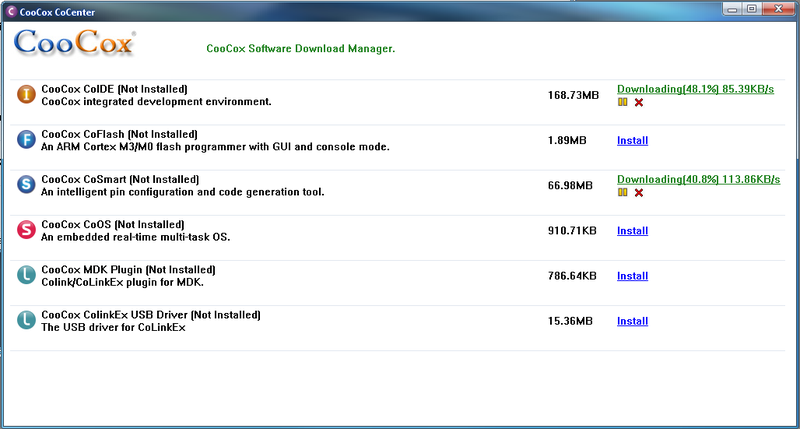The image size is (800, 429).
Task: Close the CooCox CoCenter window
Action: (x=779, y=9)
